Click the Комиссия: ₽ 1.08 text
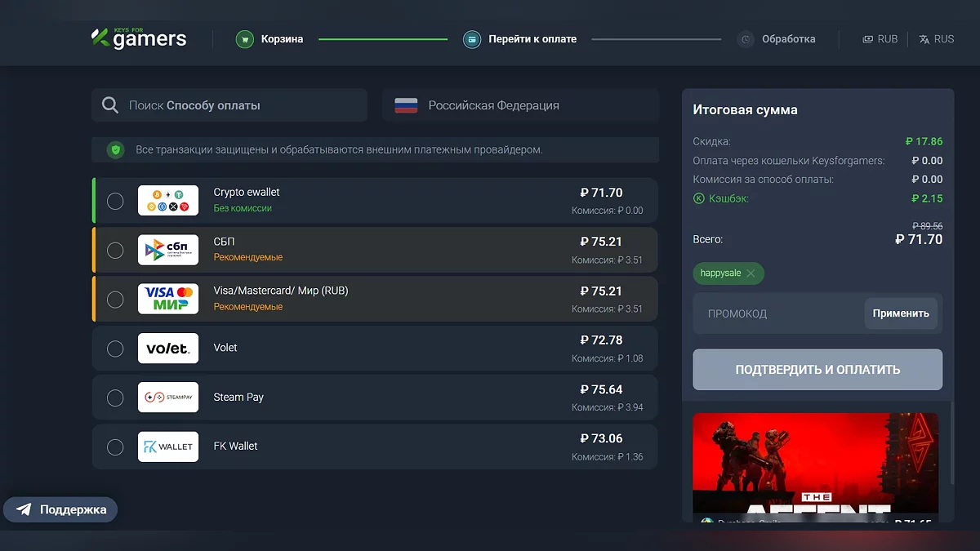Viewport: 980px width, 551px height. [x=607, y=358]
